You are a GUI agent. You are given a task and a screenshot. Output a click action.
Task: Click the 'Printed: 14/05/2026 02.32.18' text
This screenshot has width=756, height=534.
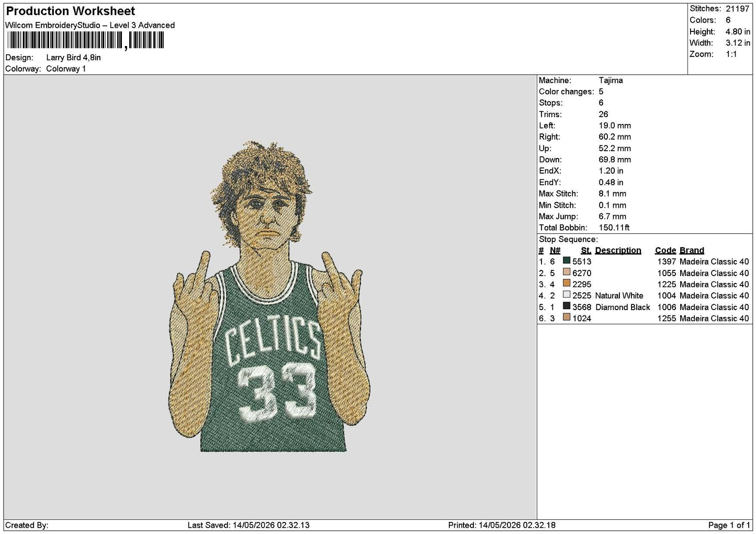click(x=502, y=525)
